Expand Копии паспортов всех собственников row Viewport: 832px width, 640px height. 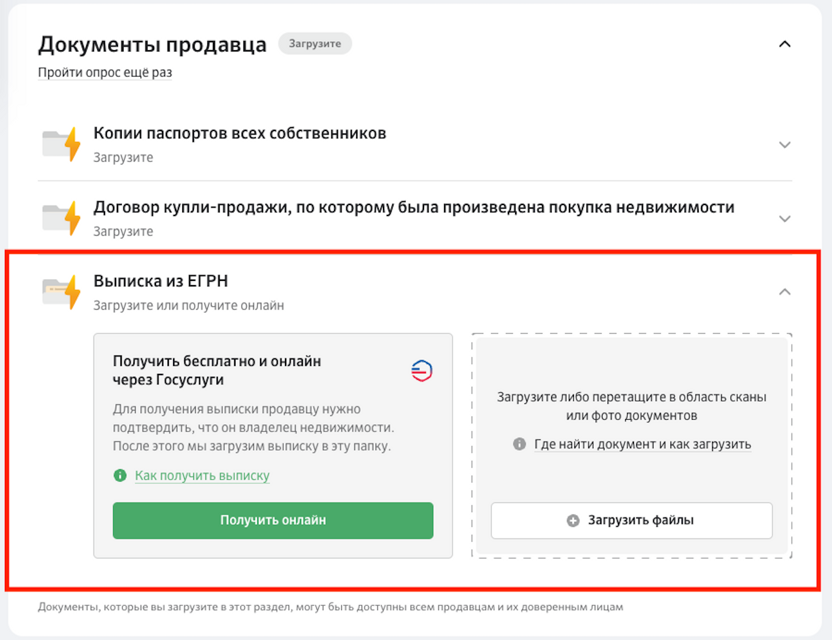[784, 144]
